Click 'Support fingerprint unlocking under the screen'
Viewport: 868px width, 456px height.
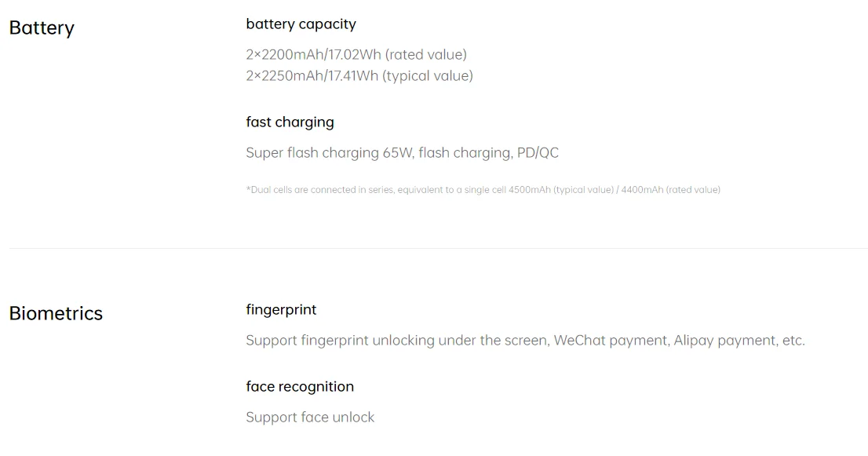(x=396, y=341)
